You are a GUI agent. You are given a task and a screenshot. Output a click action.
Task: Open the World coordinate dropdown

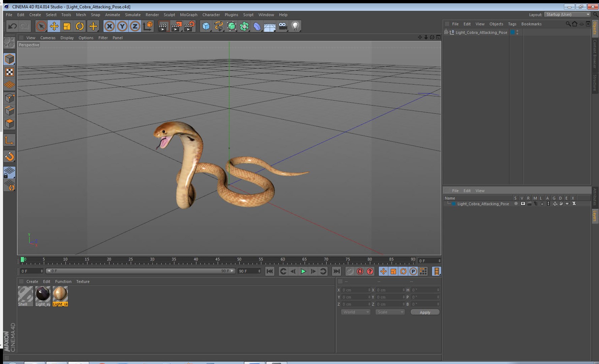tap(356, 312)
